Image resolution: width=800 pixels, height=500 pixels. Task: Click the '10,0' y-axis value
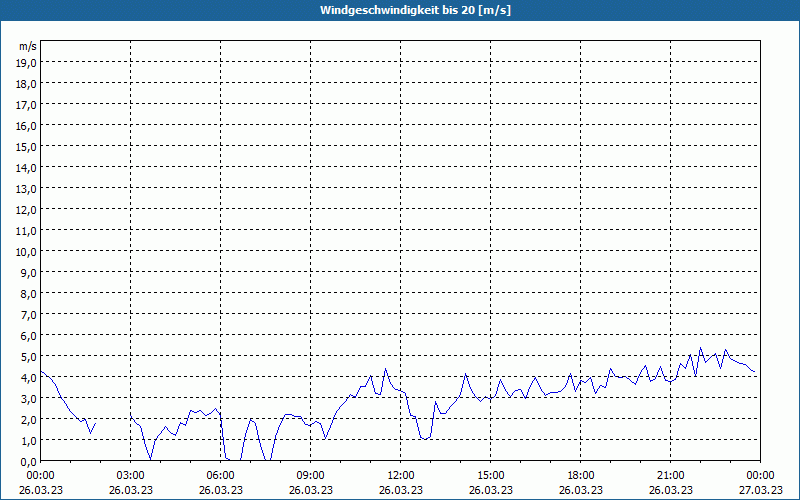tap(26, 252)
